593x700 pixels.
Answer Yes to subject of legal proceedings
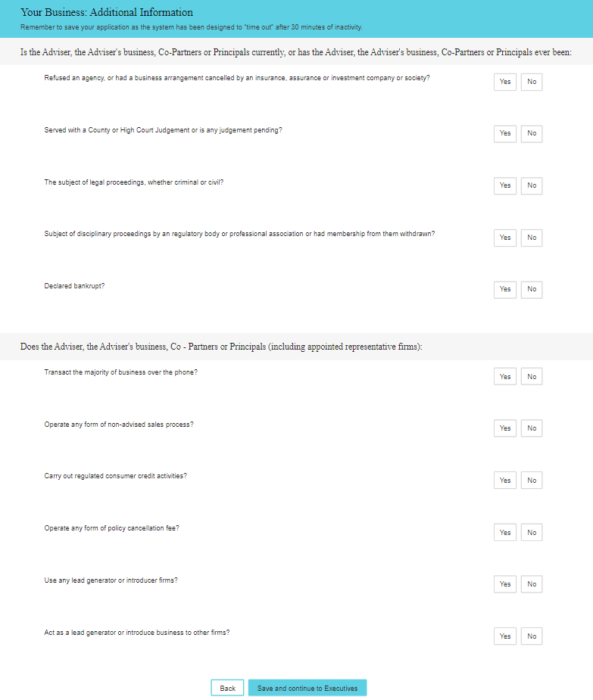click(505, 185)
